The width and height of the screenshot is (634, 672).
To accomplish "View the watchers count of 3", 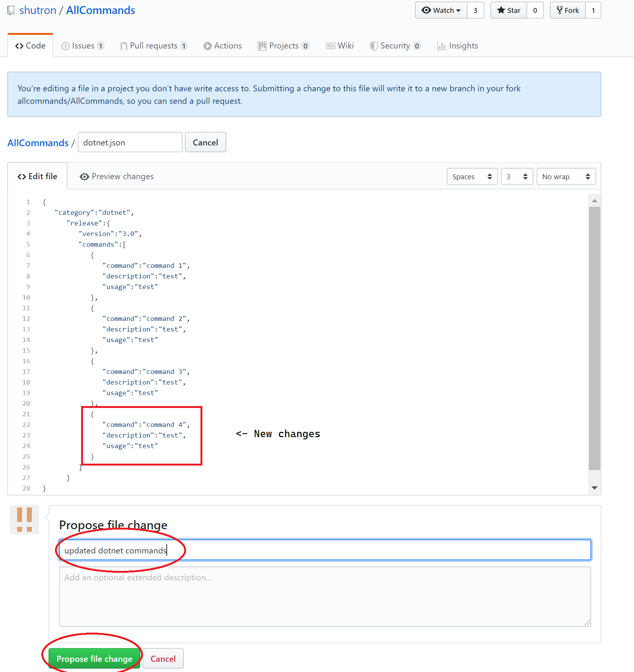I will 476,10.
